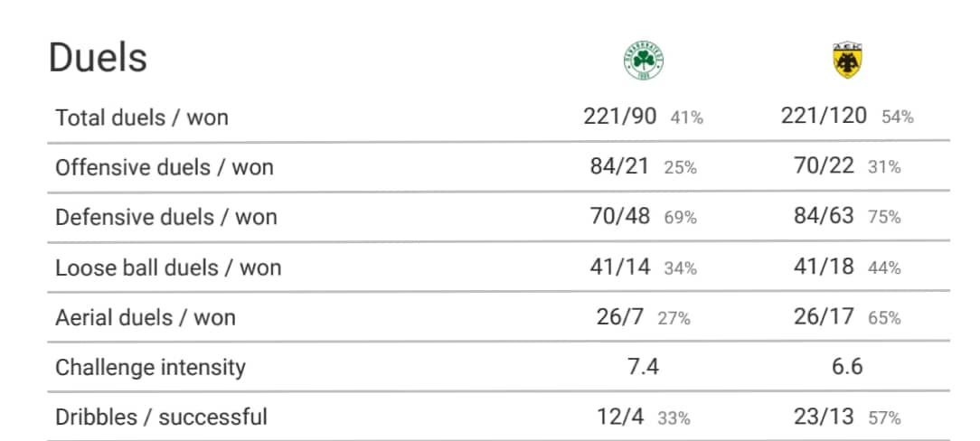The height and width of the screenshot is (441, 980).
Task: Select the 41/14 loose ball duels value
Action: (620, 267)
